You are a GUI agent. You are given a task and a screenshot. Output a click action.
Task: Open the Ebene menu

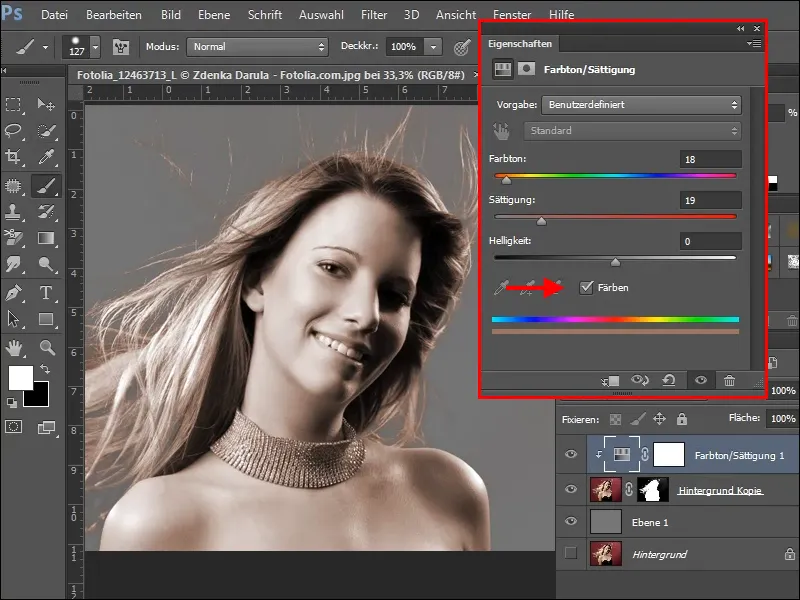pyautogui.click(x=214, y=15)
